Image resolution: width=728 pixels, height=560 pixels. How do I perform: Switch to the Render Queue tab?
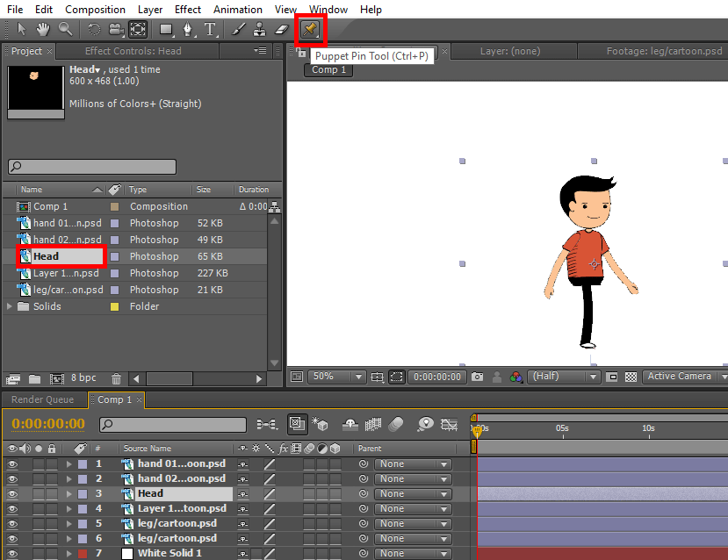[x=42, y=399]
